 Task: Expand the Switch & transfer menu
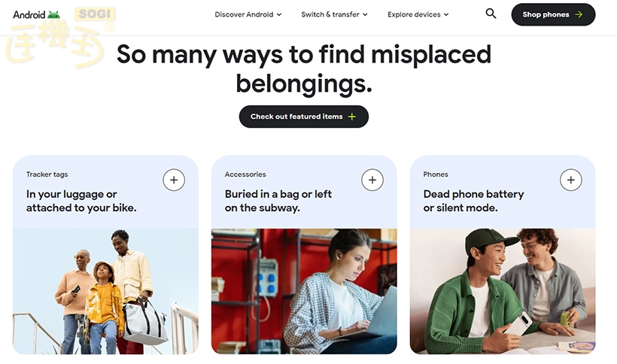pos(334,14)
